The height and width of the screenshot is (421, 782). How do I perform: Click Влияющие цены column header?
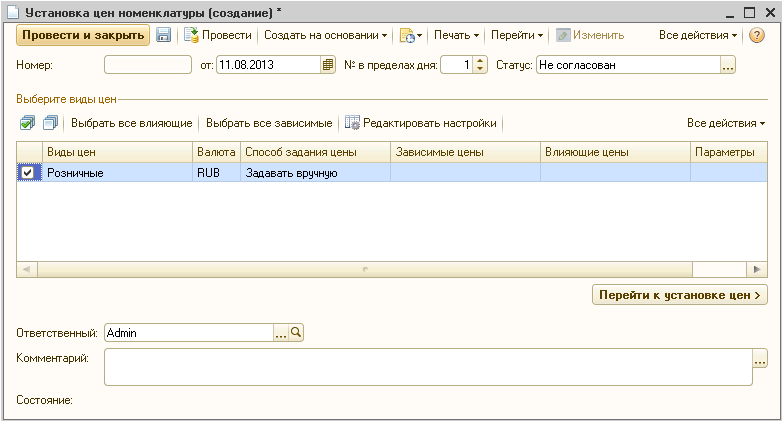(615, 152)
